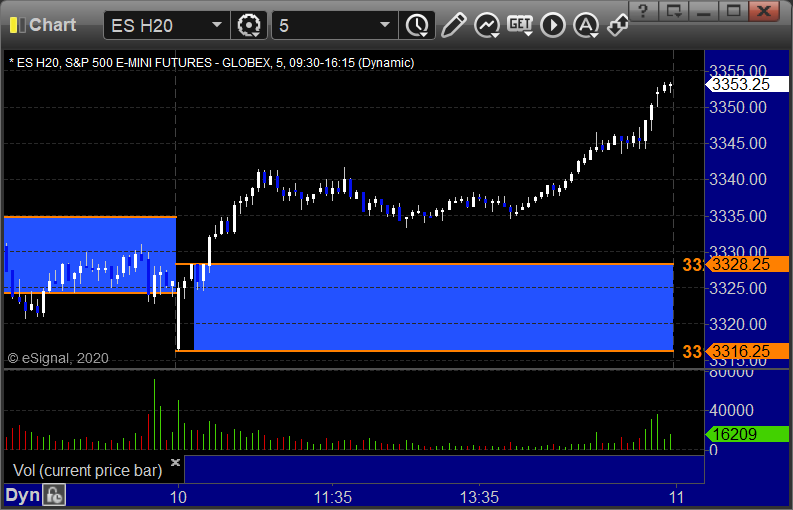This screenshot has width=793, height=510.
Task: Click the 13:35 time axis label
Action: click(x=479, y=497)
